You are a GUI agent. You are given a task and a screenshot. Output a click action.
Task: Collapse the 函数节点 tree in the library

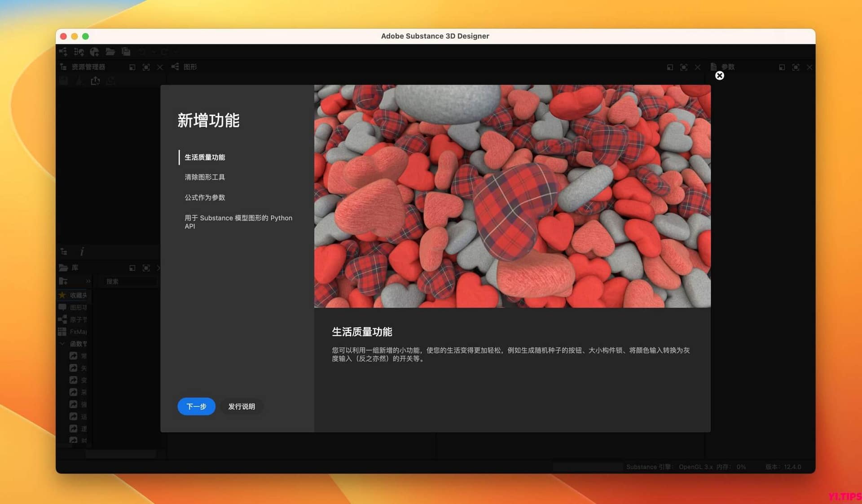[62, 343]
